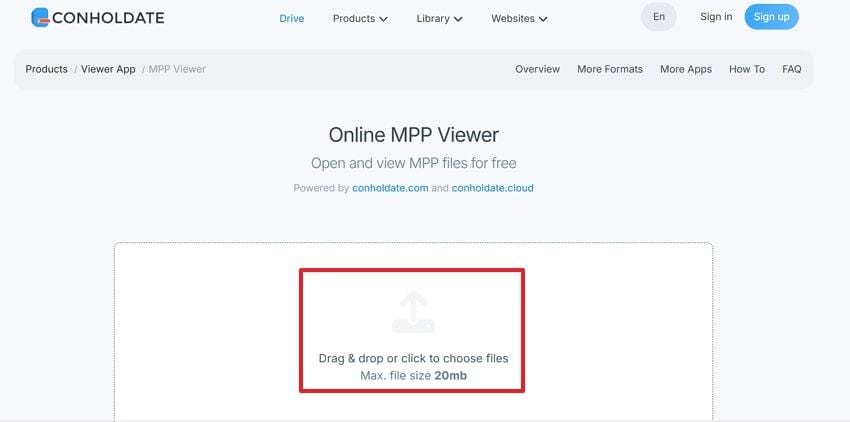Viewport: 850px width, 422px height.
Task: Open the En language selector
Action: click(x=659, y=17)
